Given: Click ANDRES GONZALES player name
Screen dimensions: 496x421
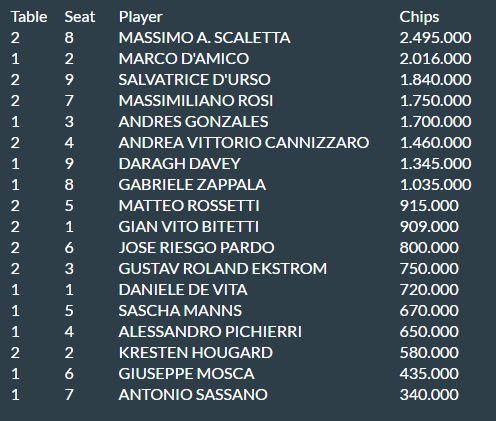Looking at the screenshot, I should coord(193,122).
